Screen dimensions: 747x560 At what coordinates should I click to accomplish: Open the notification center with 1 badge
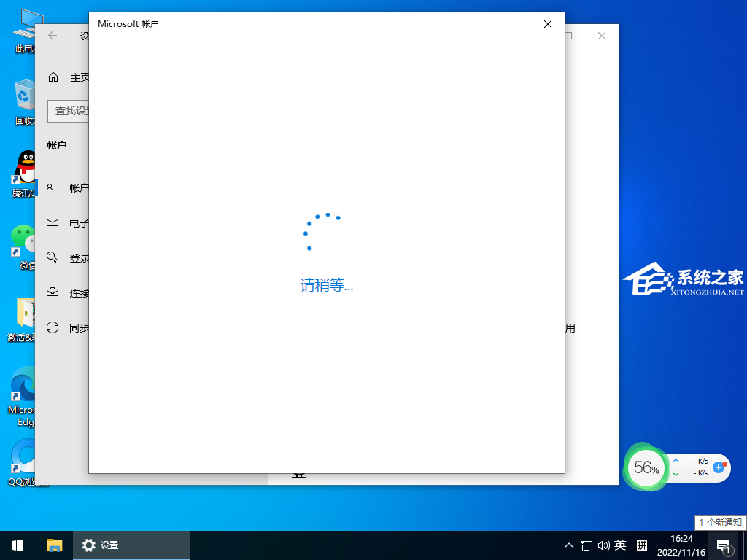pos(723,545)
